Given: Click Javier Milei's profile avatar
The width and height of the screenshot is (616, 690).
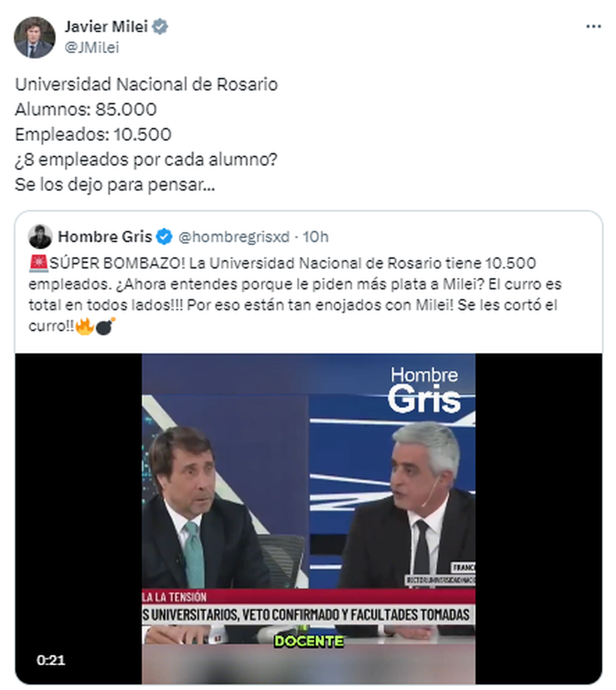Looking at the screenshot, I should tap(34, 37).
